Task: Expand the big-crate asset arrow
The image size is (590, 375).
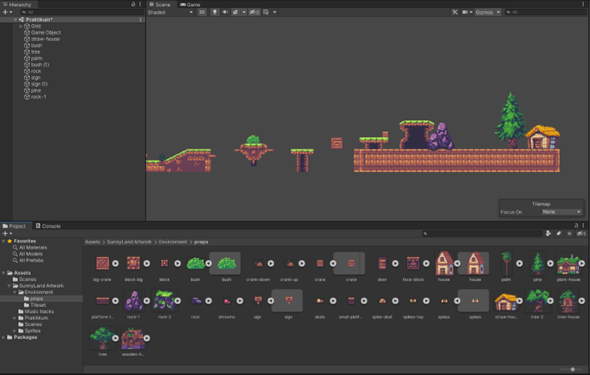Action: click(x=116, y=263)
